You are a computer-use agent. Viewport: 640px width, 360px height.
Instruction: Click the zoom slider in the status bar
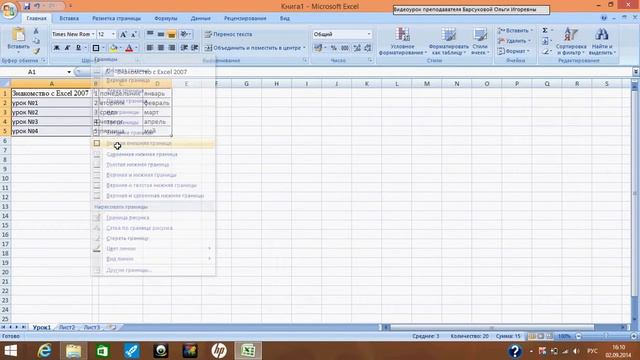pyautogui.click(x=606, y=336)
